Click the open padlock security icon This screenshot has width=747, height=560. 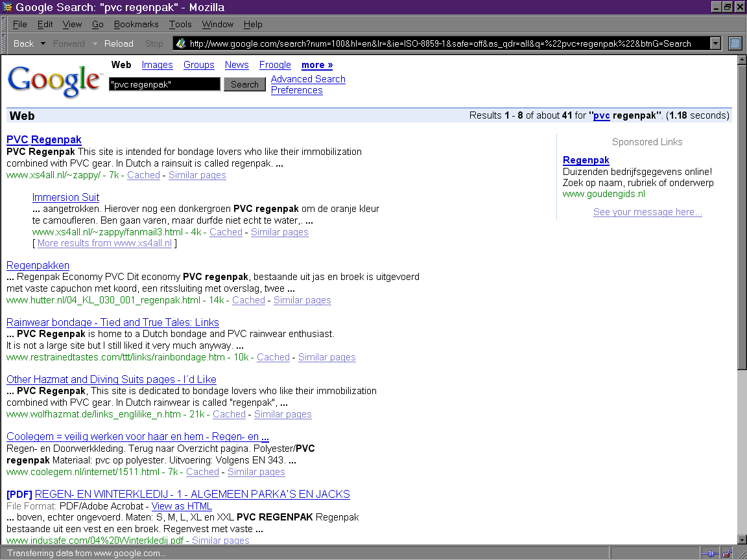coord(727,554)
